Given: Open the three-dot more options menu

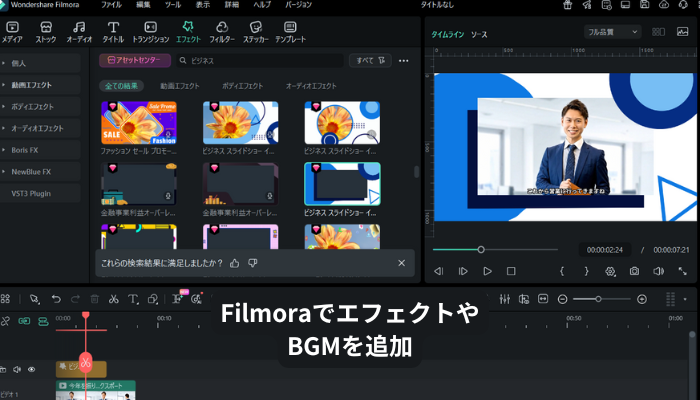Looking at the screenshot, I should point(404,61).
